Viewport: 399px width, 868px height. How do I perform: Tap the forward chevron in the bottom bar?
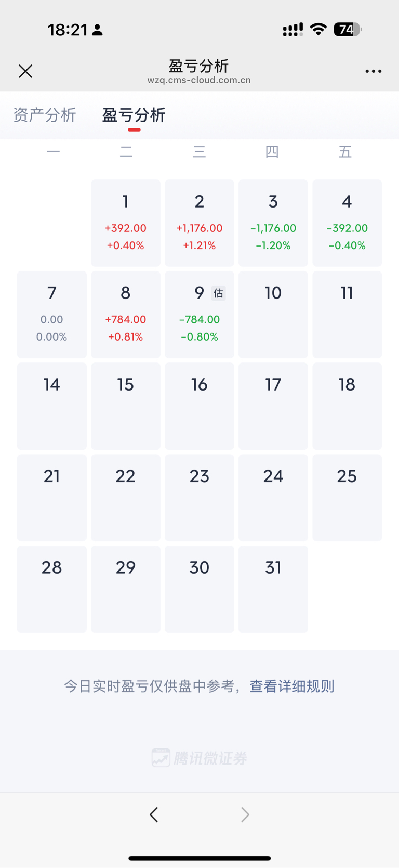tap(245, 814)
